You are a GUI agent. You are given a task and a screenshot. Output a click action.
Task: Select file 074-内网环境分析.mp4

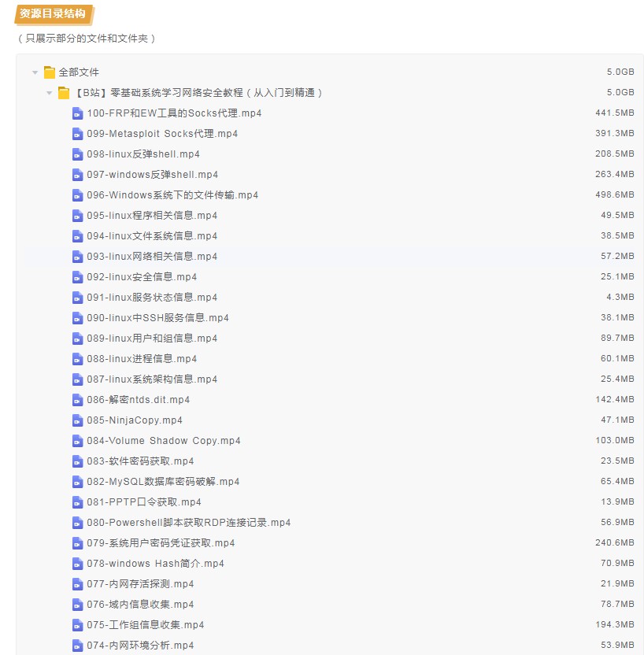140,646
